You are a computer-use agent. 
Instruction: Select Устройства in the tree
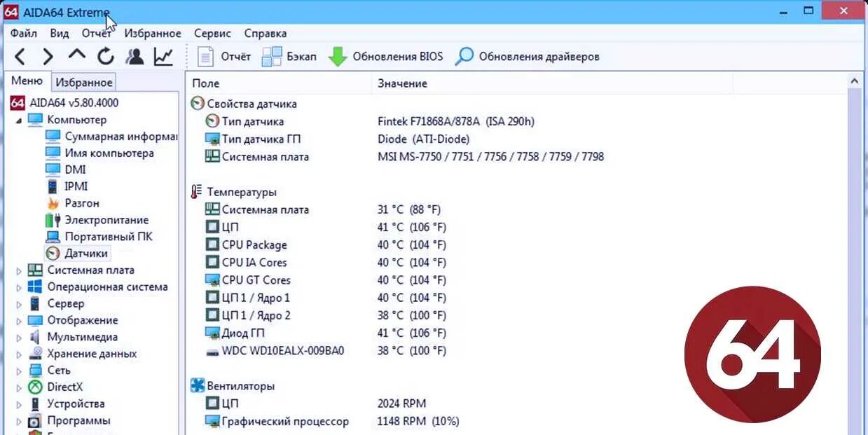76,403
